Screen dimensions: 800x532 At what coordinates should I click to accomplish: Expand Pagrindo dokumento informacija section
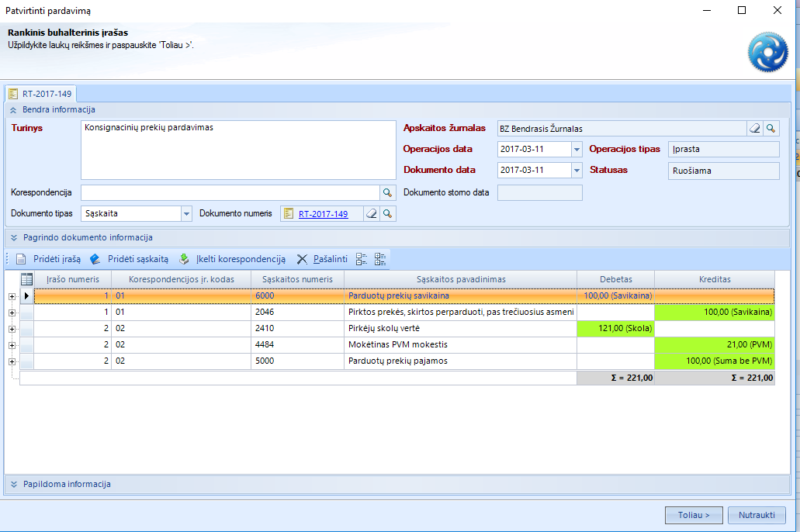point(14,237)
